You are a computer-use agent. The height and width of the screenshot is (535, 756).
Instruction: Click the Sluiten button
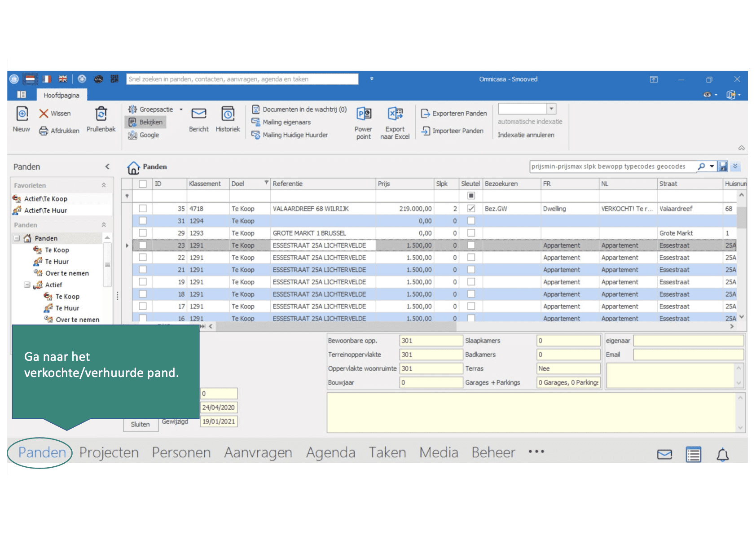coord(141,425)
